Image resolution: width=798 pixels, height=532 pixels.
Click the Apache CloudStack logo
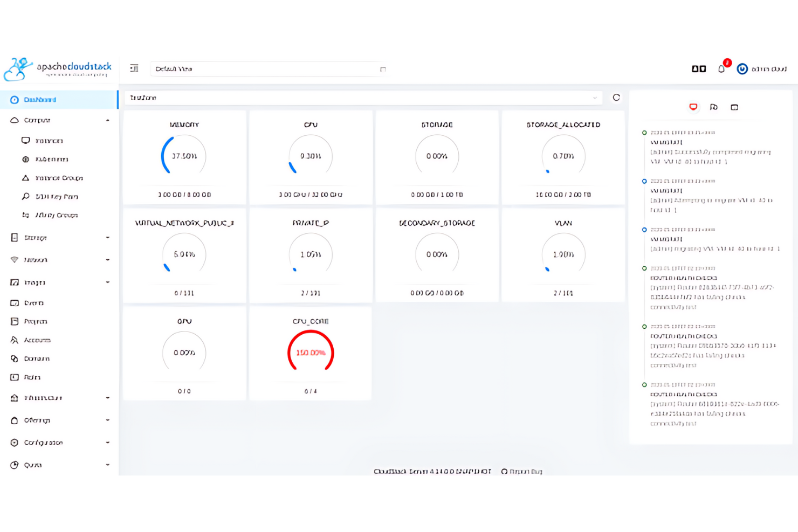pyautogui.click(x=58, y=69)
